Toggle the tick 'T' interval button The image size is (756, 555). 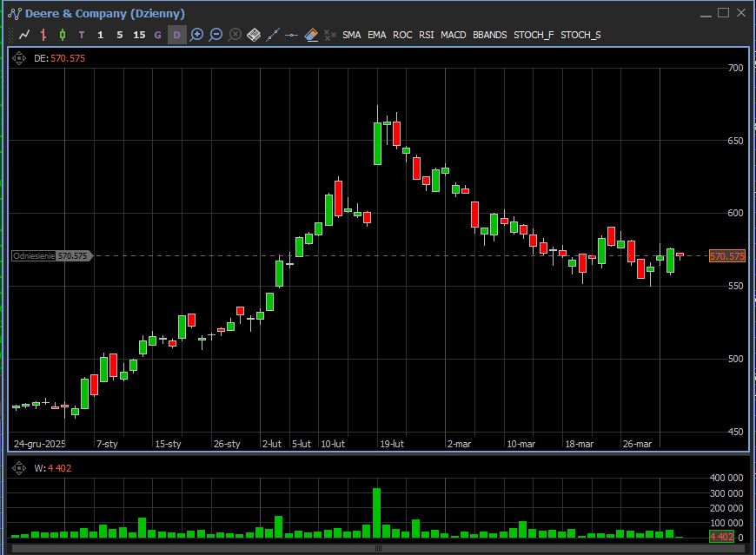82,35
